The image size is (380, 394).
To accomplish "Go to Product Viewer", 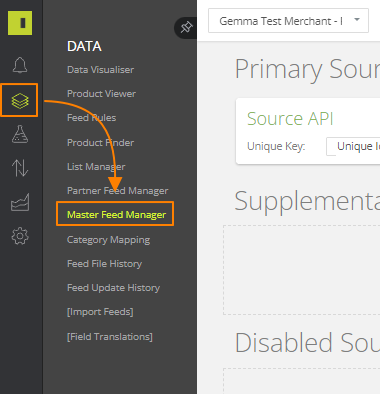I will pos(101,94).
